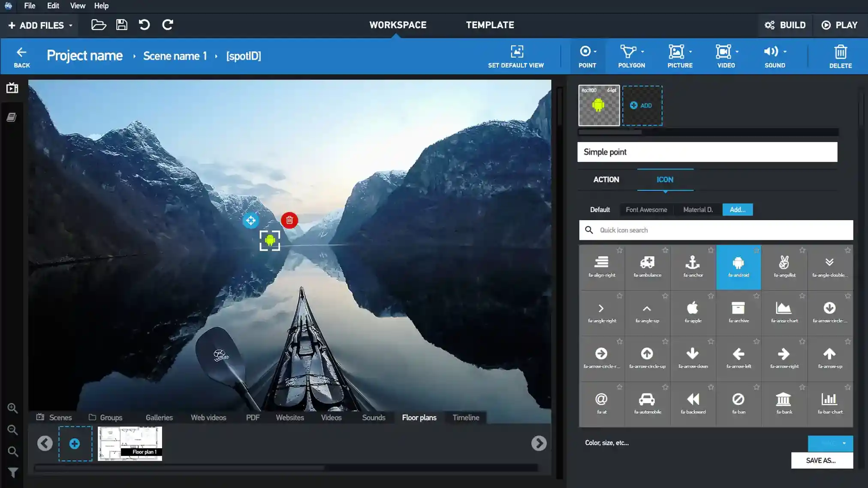Click the Default icon set button

[x=600, y=209]
